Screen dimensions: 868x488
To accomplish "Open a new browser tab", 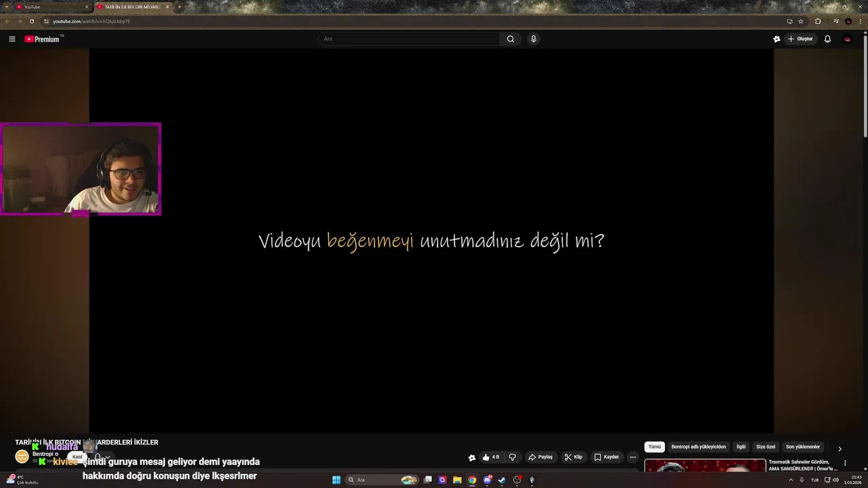I will coord(180,7).
